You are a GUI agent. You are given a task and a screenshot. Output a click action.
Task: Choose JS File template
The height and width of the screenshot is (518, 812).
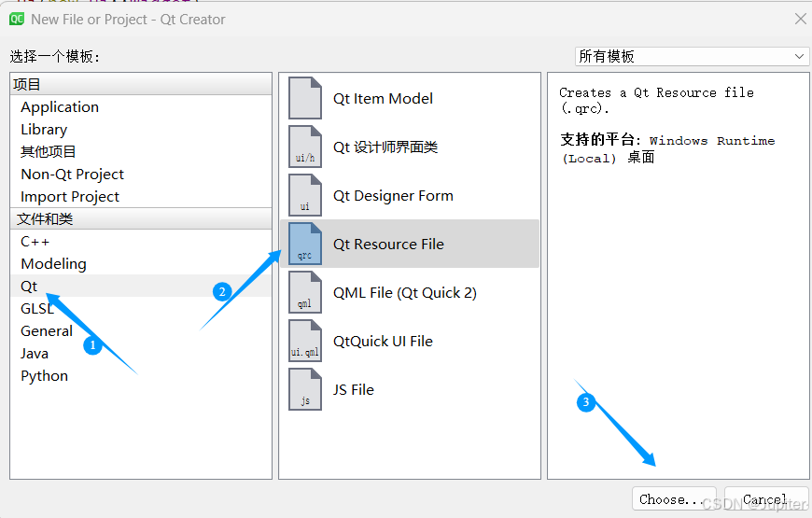click(410, 389)
